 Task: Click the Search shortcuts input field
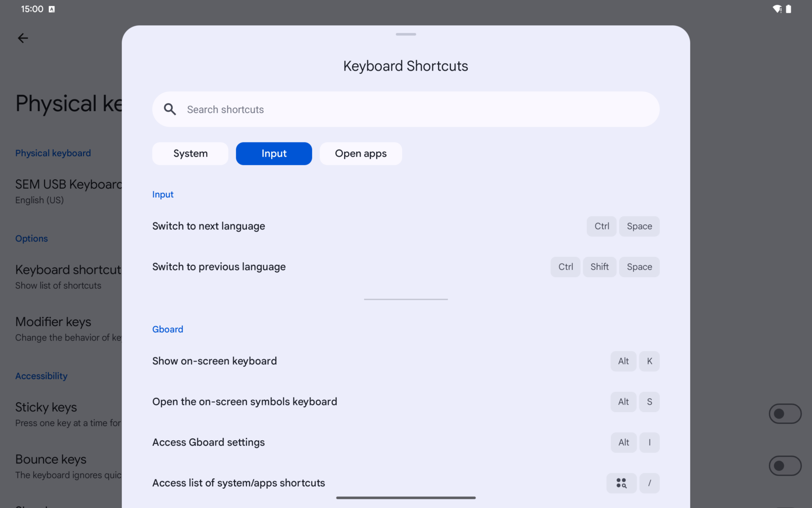click(x=406, y=109)
